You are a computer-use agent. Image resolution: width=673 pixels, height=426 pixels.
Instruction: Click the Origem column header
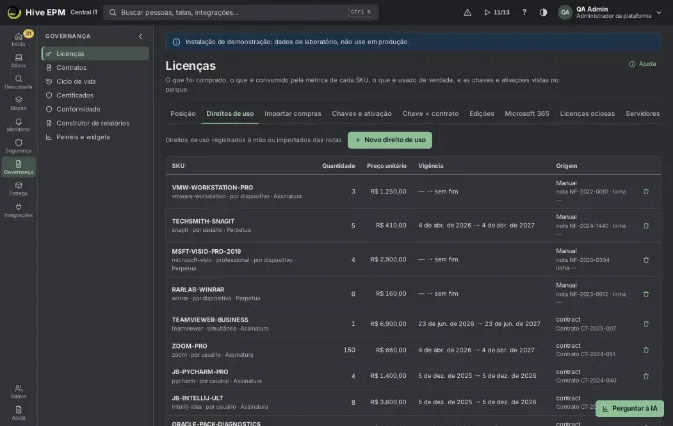(566, 166)
